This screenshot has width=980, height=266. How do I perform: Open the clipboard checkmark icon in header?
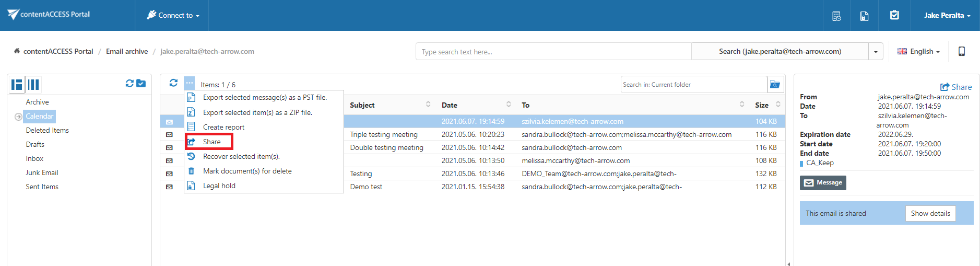[894, 15]
